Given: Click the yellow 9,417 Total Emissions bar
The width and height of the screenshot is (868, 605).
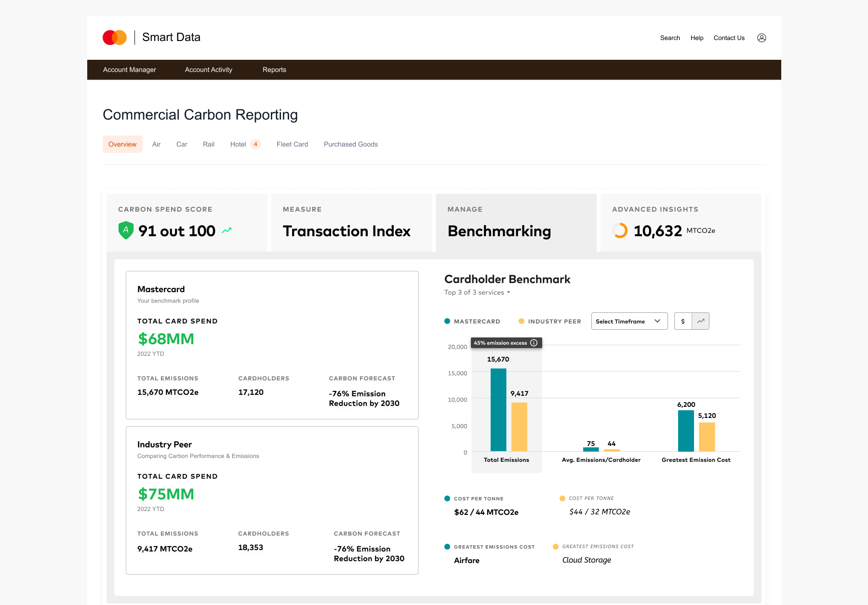Looking at the screenshot, I should tap(519, 427).
